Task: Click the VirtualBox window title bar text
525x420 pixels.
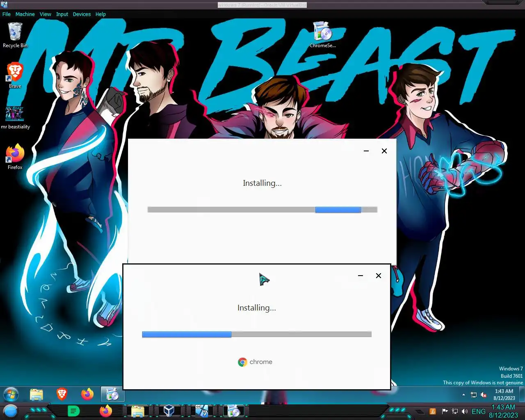Action: pyautogui.click(x=262, y=5)
